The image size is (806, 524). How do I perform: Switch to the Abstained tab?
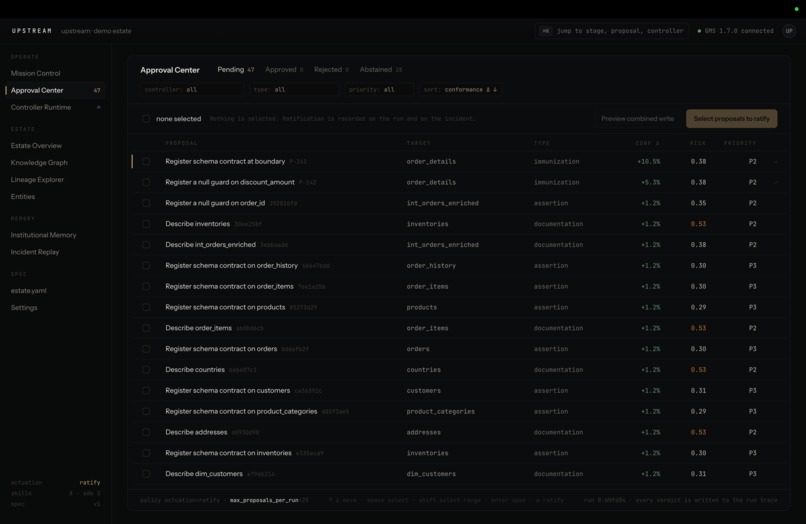coord(380,69)
